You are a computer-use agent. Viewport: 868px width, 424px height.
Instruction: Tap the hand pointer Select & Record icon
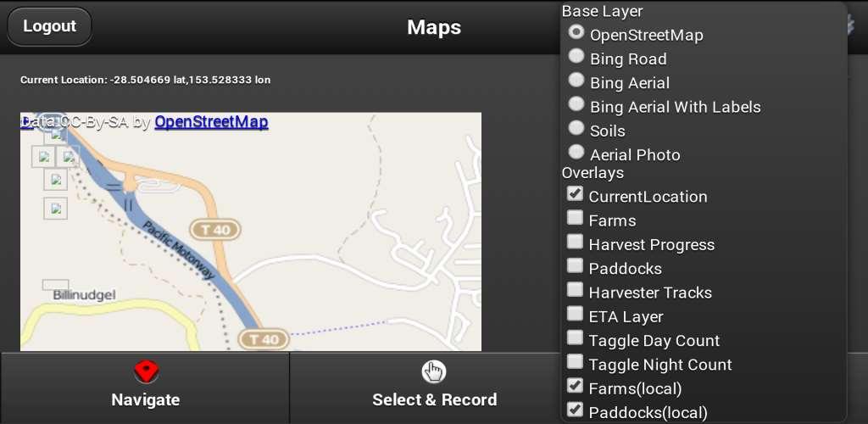(434, 371)
